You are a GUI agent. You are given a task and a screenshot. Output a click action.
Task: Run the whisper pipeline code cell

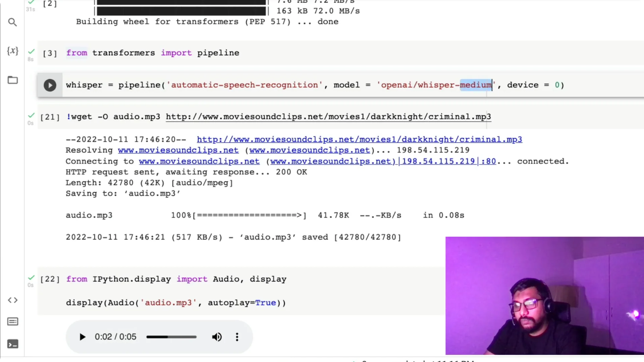[50, 85]
